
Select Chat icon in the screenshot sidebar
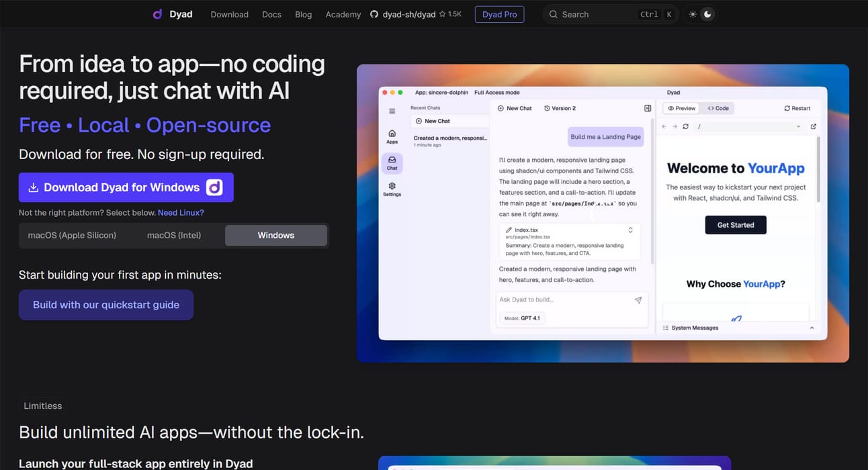[x=392, y=163]
